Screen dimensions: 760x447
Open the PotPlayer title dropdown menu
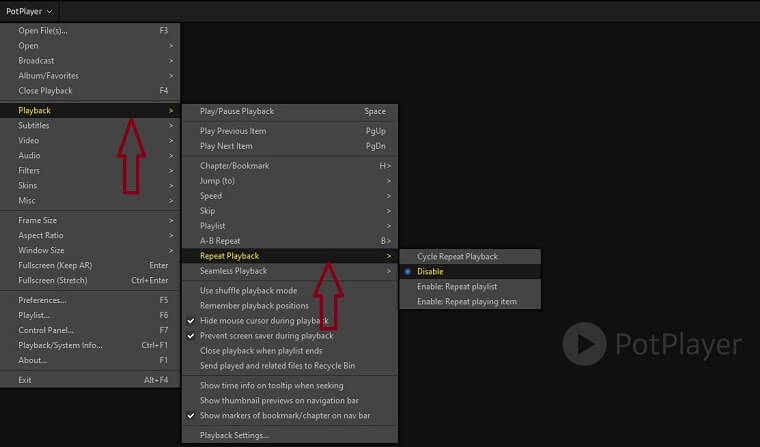pos(29,11)
